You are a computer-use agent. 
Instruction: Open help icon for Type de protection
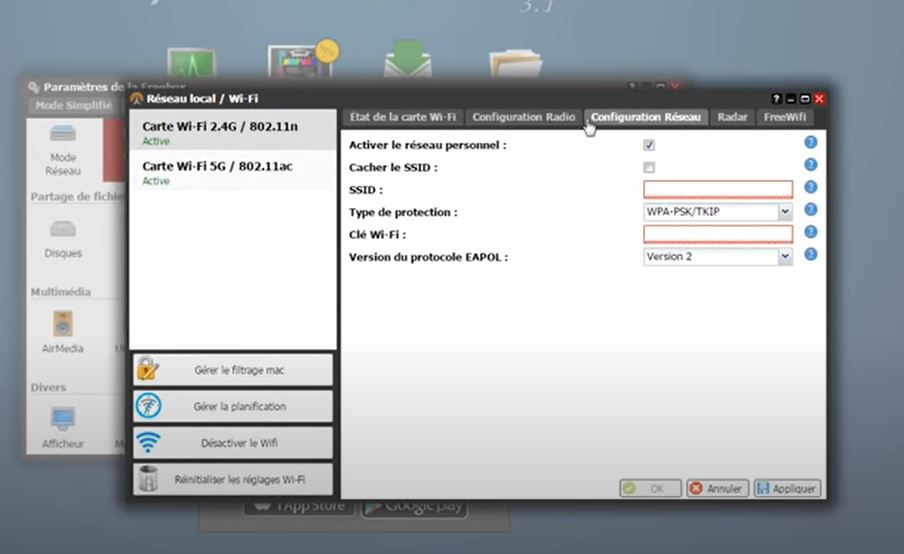(x=811, y=209)
